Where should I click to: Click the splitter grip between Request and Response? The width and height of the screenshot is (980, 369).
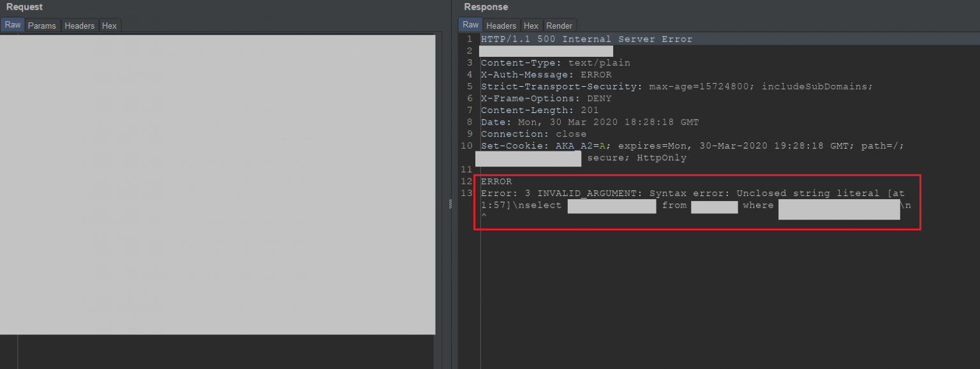pyautogui.click(x=449, y=204)
